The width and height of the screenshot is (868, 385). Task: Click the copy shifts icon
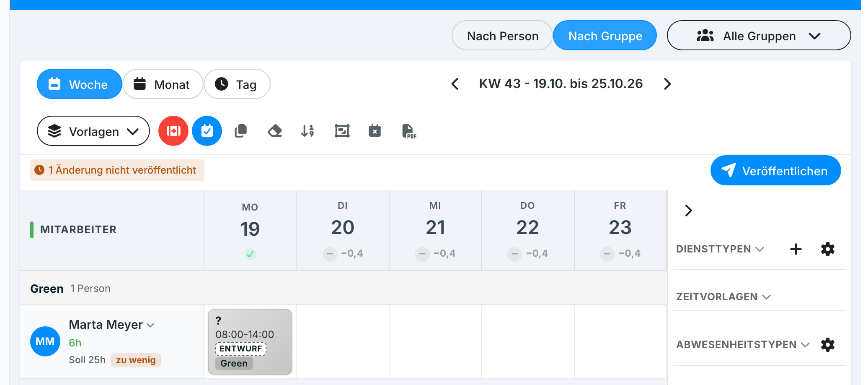241,131
